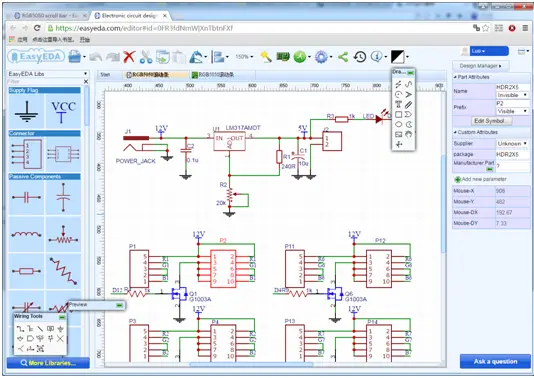The width and height of the screenshot is (534, 378).
Task: Select the ellipse tool in Drawing tools
Action: click(x=398, y=124)
